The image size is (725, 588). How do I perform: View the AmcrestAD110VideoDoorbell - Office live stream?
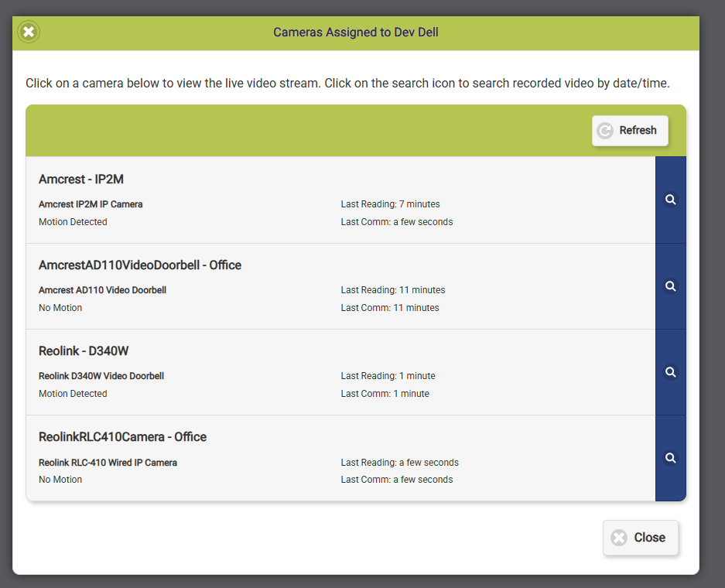point(140,265)
